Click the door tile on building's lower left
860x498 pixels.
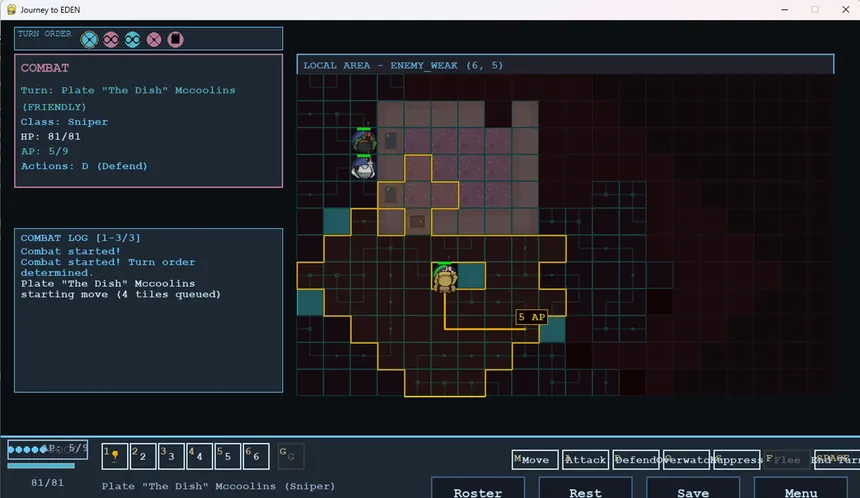[391, 195]
